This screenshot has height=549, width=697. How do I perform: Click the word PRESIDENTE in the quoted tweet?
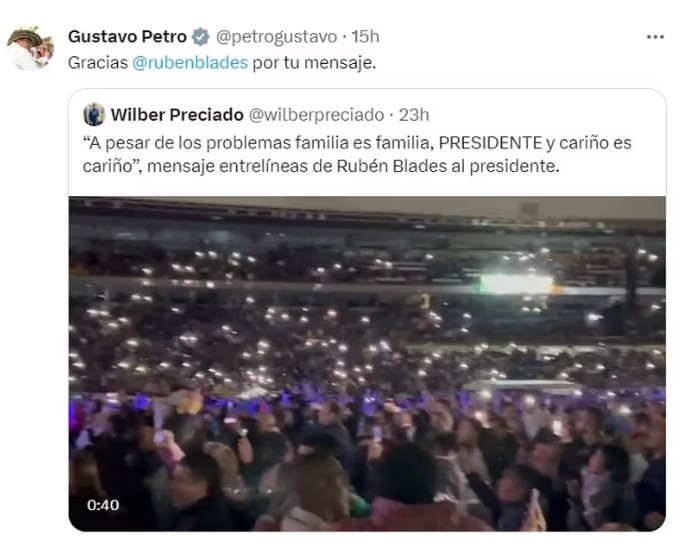click(490, 143)
